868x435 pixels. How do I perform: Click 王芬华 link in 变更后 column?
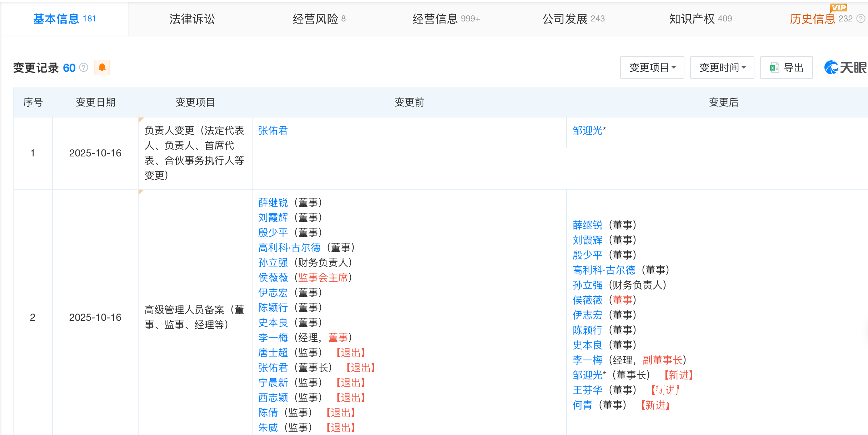pos(587,390)
